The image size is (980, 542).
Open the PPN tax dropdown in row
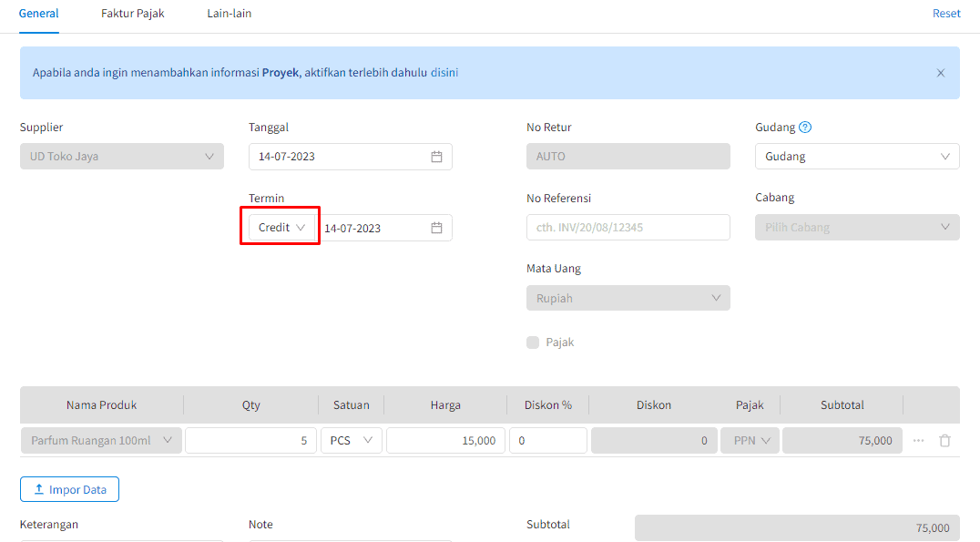coord(750,441)
